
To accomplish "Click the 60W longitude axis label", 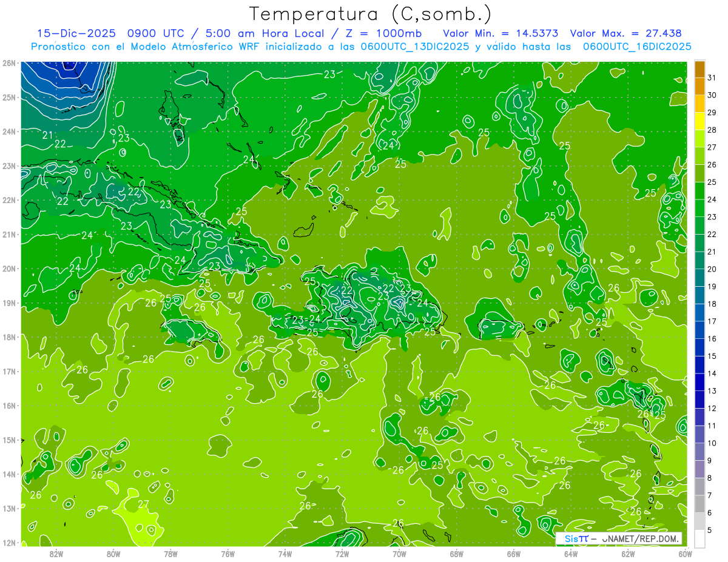I will [685, 553].
